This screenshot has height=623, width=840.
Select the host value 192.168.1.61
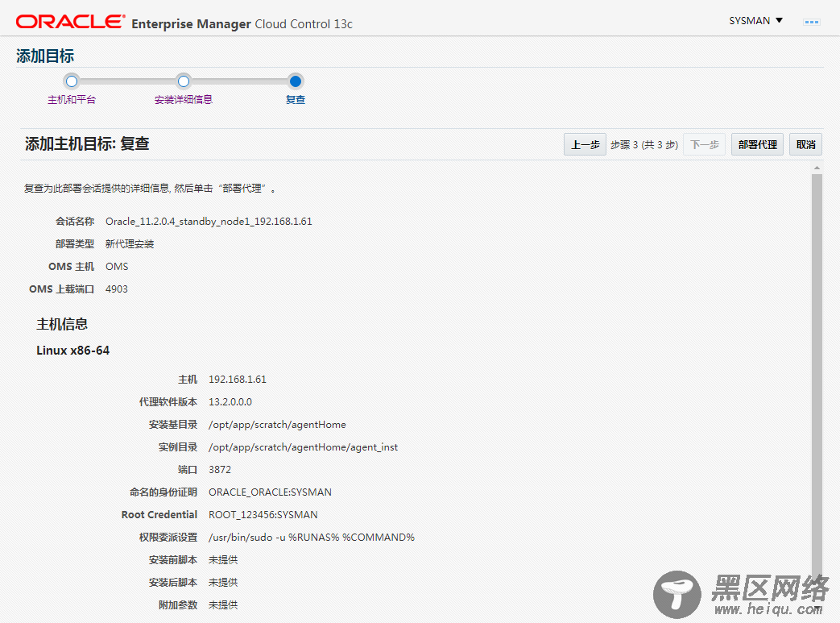(238, 379)
